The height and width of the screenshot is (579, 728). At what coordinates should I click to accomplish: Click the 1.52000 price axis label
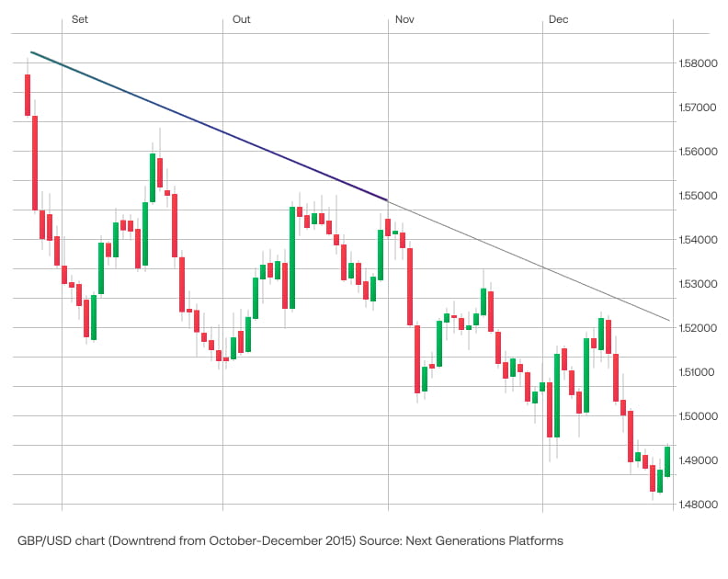tap(698, 328)
